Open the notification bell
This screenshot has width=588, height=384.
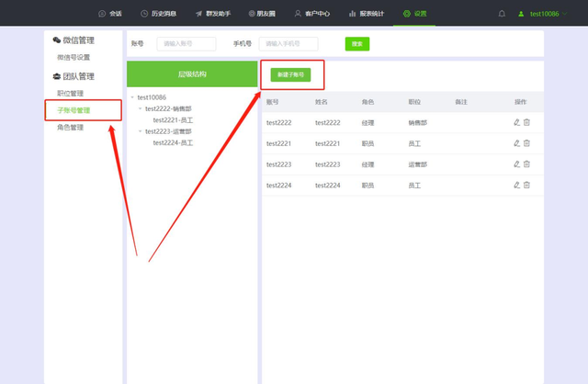pyautogui.click(x=502, y=14)
